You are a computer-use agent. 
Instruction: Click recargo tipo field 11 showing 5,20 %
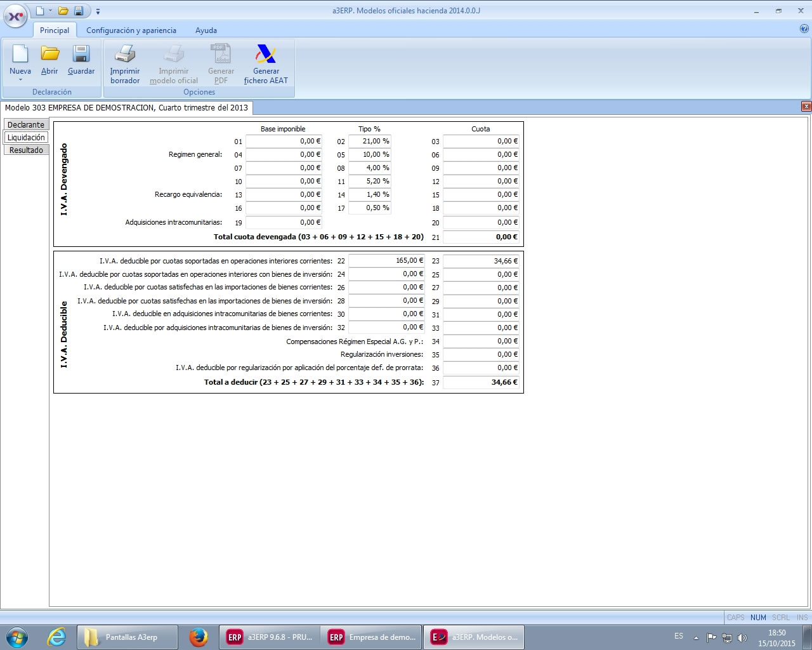(369, 181)
